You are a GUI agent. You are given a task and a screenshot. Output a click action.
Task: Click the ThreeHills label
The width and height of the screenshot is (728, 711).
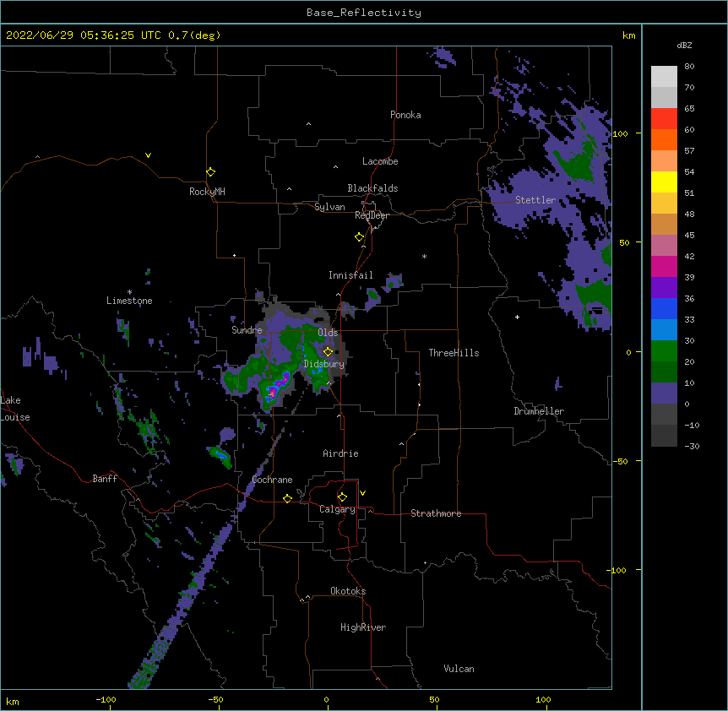(x=454, y=353)
